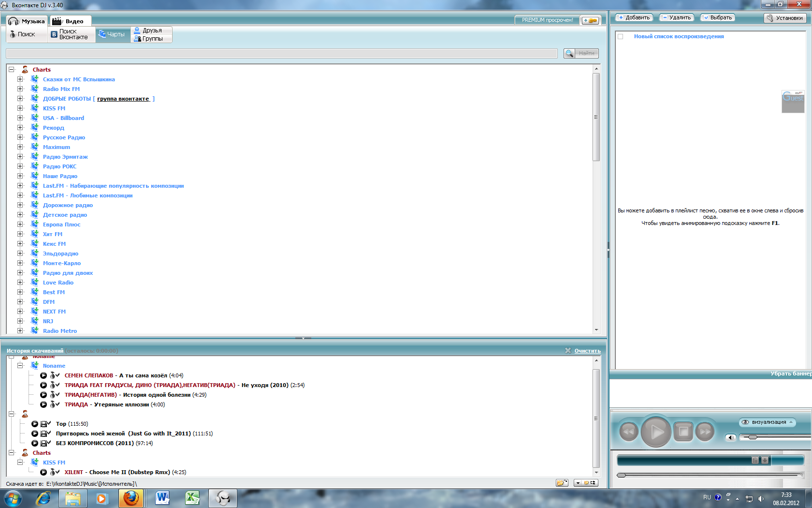Image resolution: width=812 pixels, height=508 pixels.
Task: Click playlist icon in player display bar
Action: coord(755,460)
